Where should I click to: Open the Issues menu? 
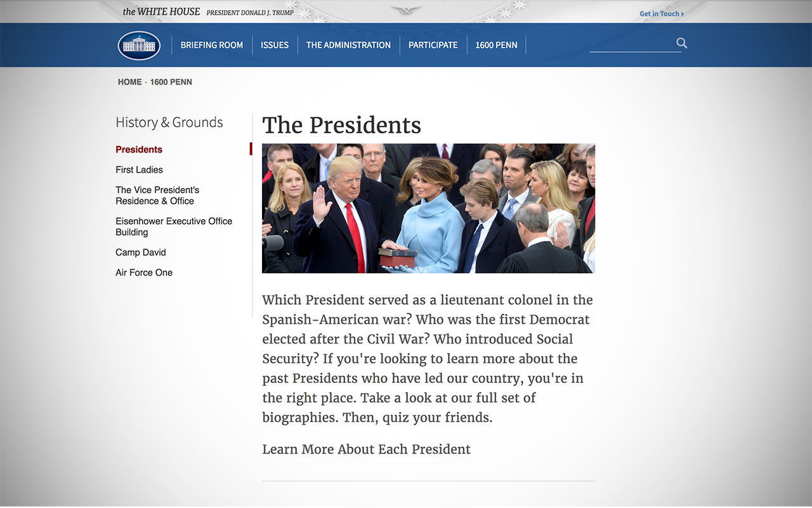[x=275, y=45]
